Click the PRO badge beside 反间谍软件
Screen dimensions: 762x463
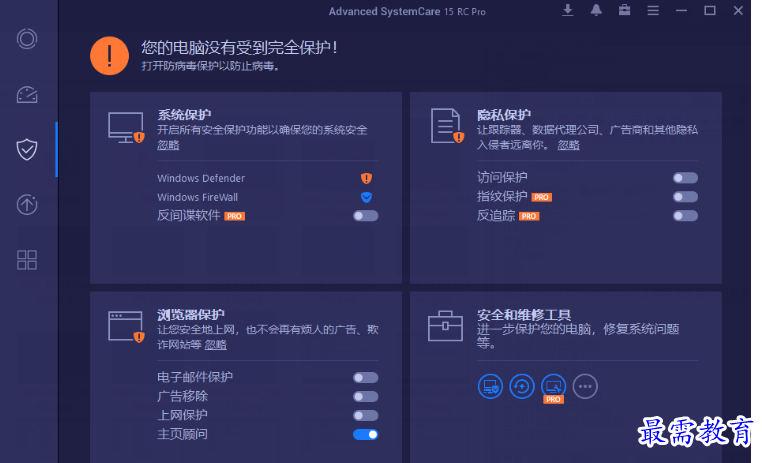(234, 216)
